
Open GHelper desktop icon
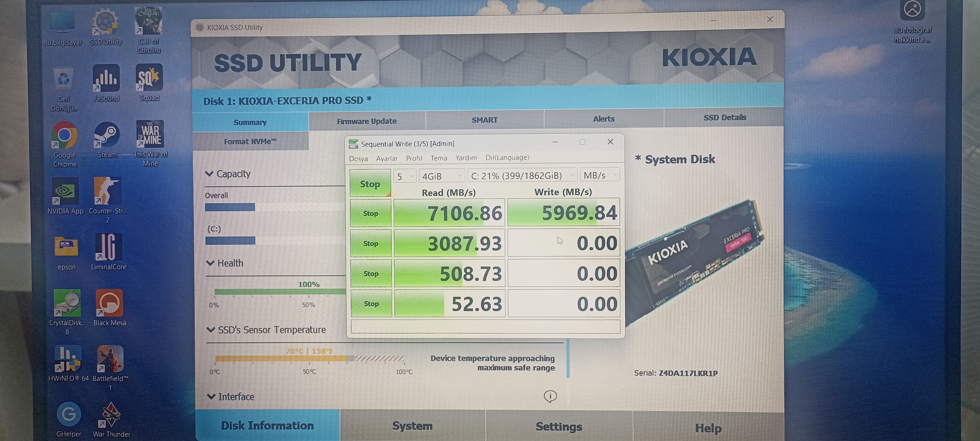tap(69, 419)
